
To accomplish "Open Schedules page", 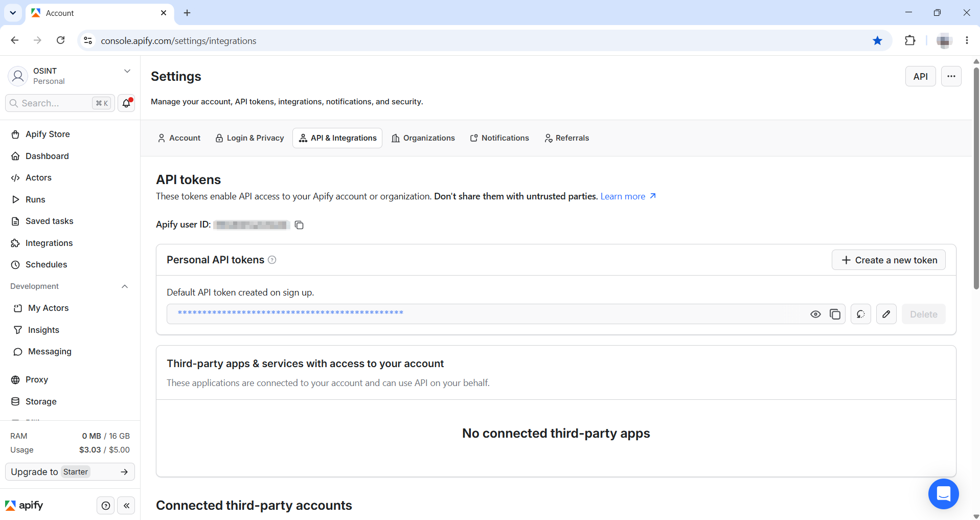I will pyautogui.click(x=70, y=264).
